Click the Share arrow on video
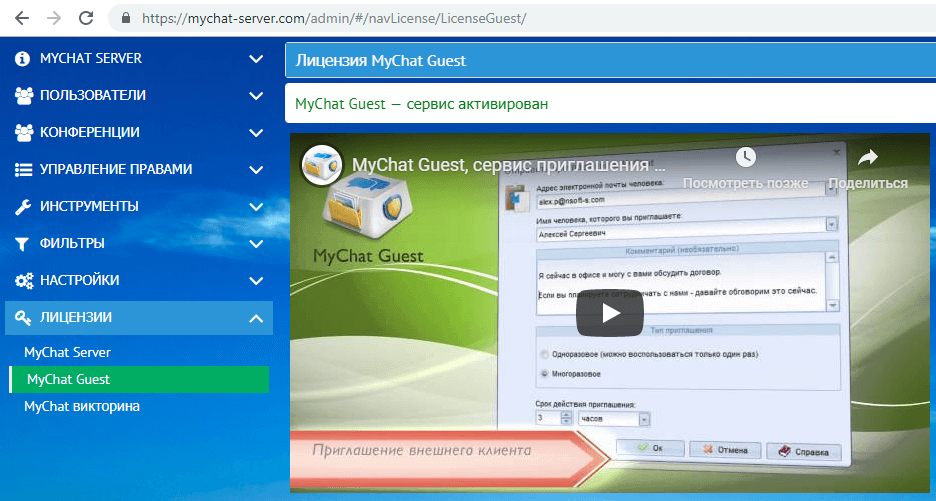This screenshot has width=936, height=501. pyautogui.click(x=867, y=157)
